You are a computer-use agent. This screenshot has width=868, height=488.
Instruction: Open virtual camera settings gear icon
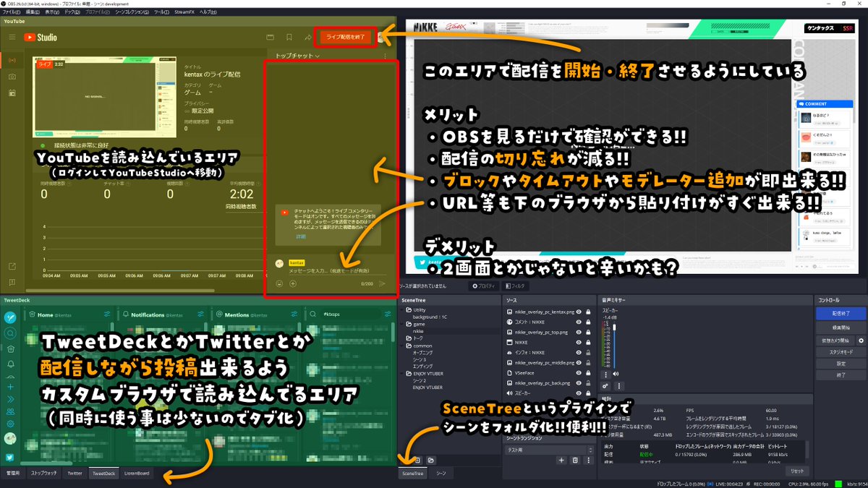click(861, 340)
